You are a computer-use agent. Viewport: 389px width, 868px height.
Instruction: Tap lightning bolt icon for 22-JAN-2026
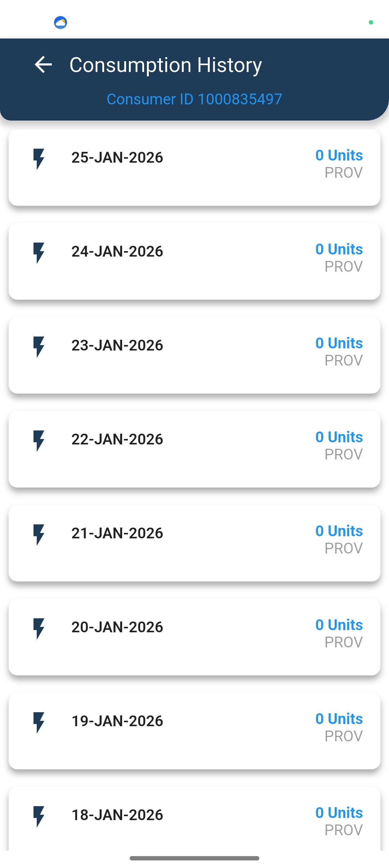tap(39, 440)
